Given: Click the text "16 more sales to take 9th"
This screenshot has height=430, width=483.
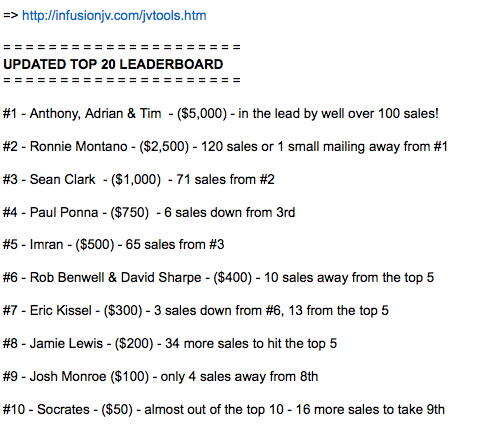Looking at the screenshot, I should coord(370,410).
